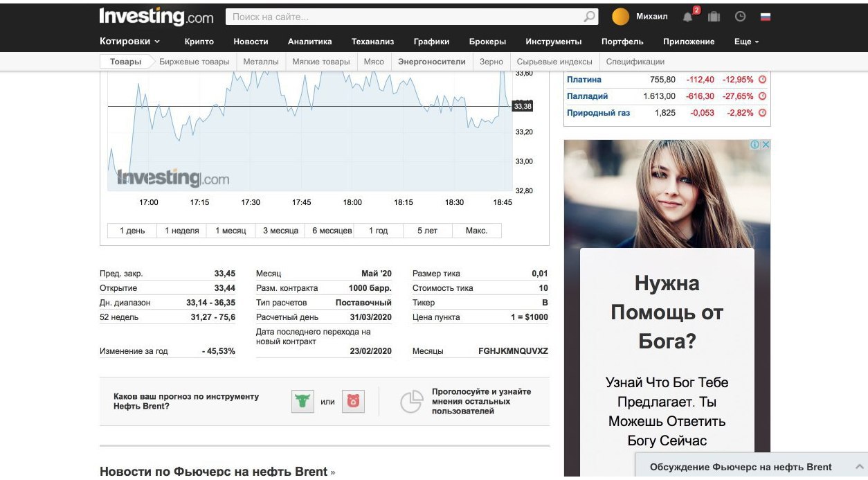Click the pie chart sentiment icon
868x480 pixels.
click(x=412, y=402)
